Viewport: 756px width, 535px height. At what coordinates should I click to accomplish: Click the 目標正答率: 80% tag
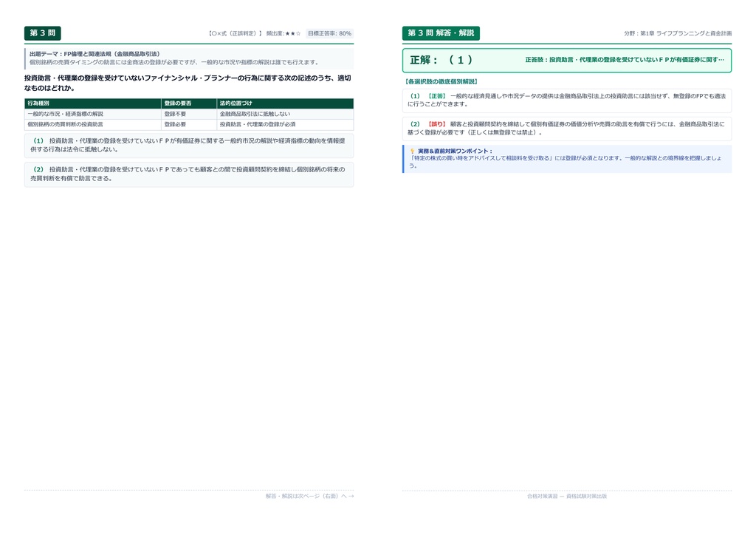[x=330, y=34]
